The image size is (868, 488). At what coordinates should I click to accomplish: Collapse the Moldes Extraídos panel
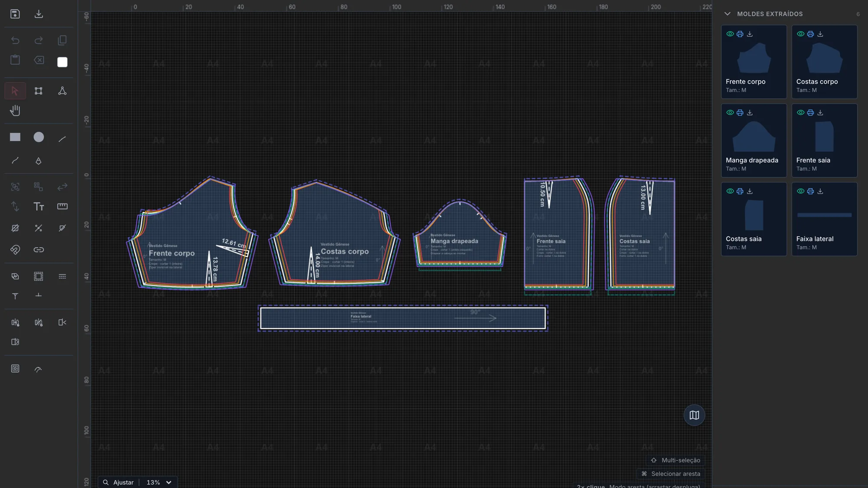(x=728, y=14)
